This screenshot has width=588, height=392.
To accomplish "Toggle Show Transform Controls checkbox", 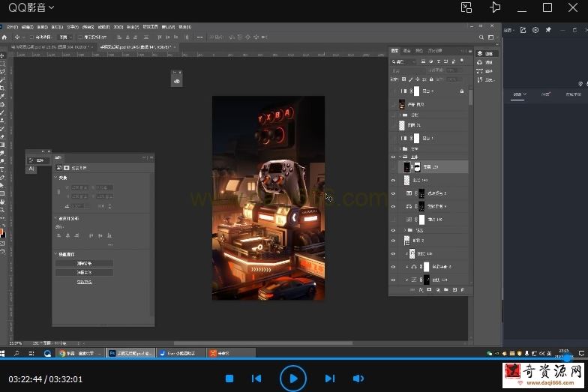I will pos(80,37).
